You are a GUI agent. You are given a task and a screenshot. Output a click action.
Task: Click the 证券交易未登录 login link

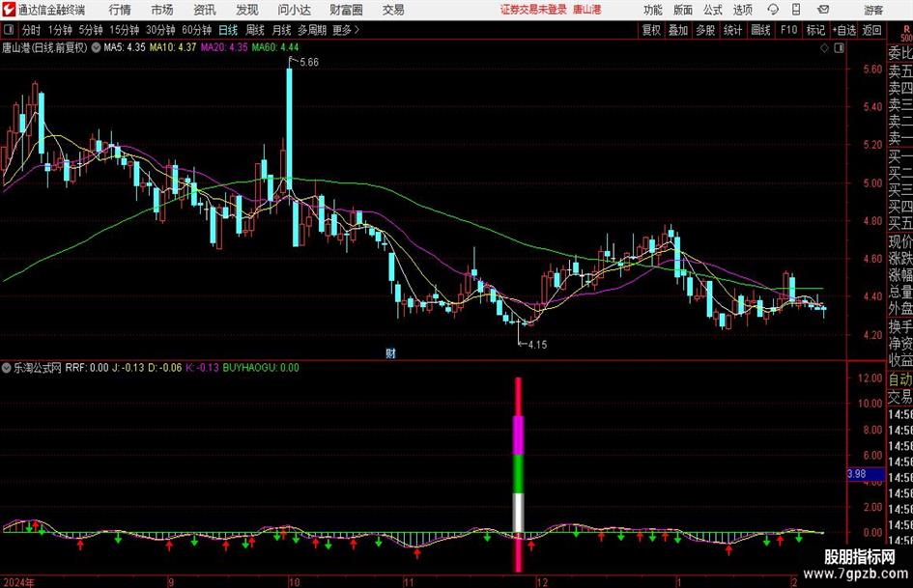[x=533, y=10]
